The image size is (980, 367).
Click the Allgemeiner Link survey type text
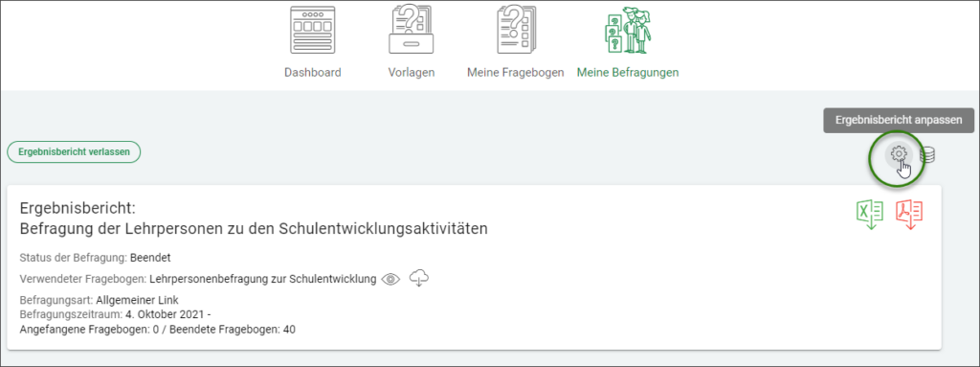(x=138, y=300)
